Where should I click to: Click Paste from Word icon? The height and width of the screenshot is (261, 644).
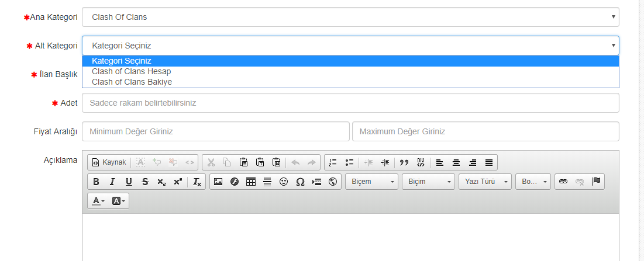(277, 162)
